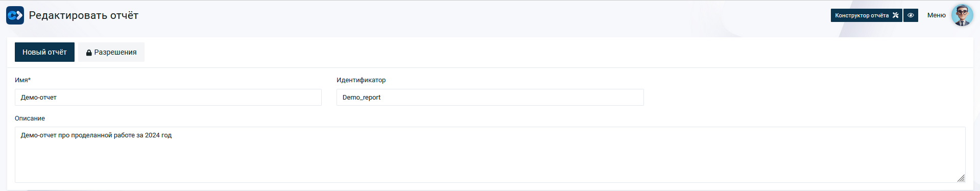
Task: Focus the Идентификатор field with Demo_report
Action: (490, 98)
